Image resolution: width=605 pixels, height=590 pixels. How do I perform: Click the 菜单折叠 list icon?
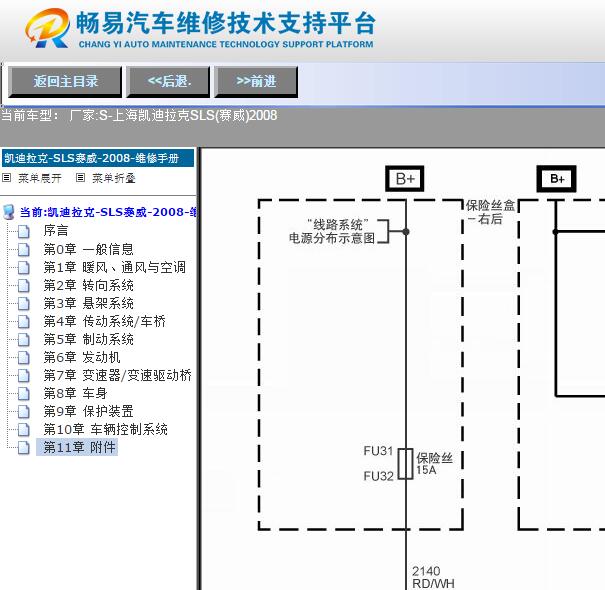[80, 178]
